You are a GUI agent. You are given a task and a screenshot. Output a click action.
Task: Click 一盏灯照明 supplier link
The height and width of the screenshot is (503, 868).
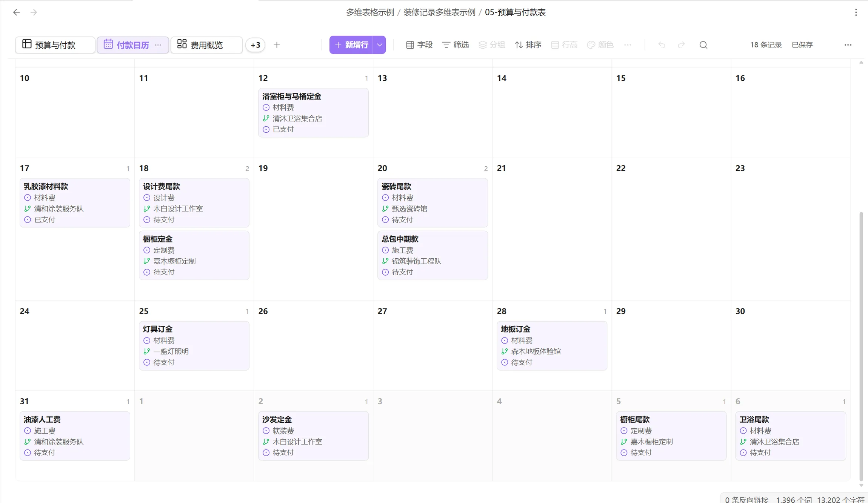pyautogui.click(x=171, y=351)
